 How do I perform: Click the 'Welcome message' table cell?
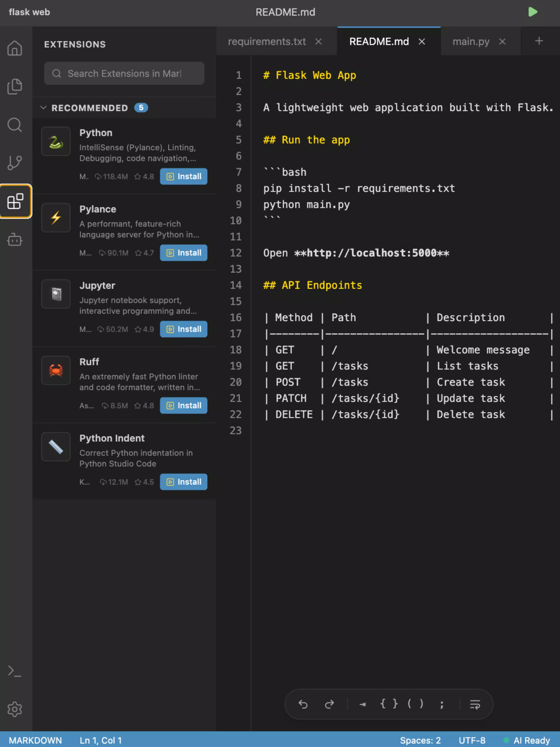pos(483,350)
